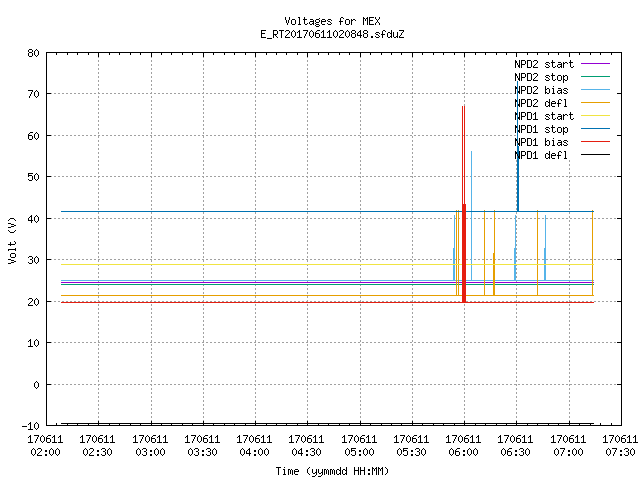This screenshot has width=640, height=480.
Task: Click the y-axis tick label 70
Action: [x=33, y=94]
